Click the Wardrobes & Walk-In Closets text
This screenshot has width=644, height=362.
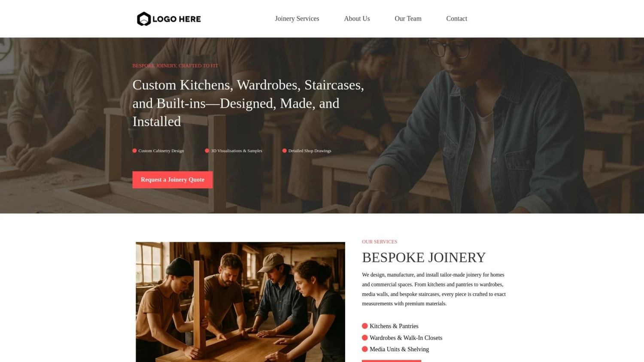coord(406,338)
